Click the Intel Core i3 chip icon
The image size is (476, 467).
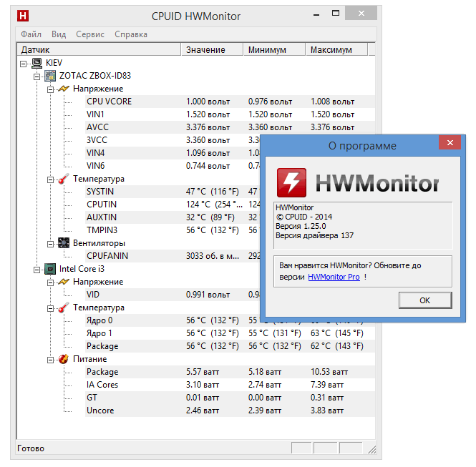click(x=50, y=269)
